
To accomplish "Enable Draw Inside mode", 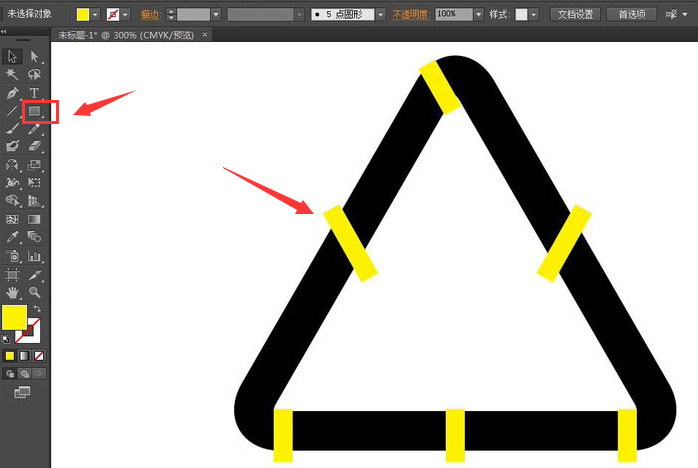I will click(39, 374).
